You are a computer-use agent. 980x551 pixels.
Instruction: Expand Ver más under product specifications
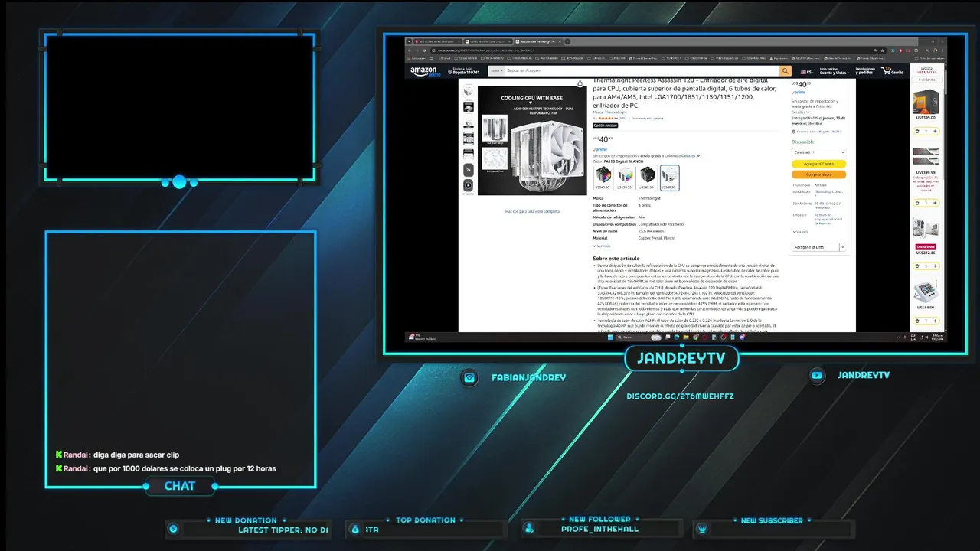[602, 246]
